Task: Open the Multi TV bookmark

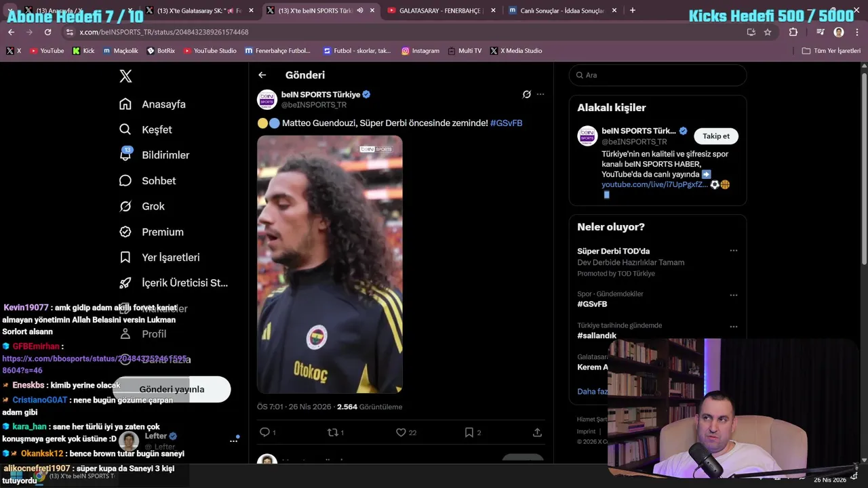Action: tap(465, 51)
